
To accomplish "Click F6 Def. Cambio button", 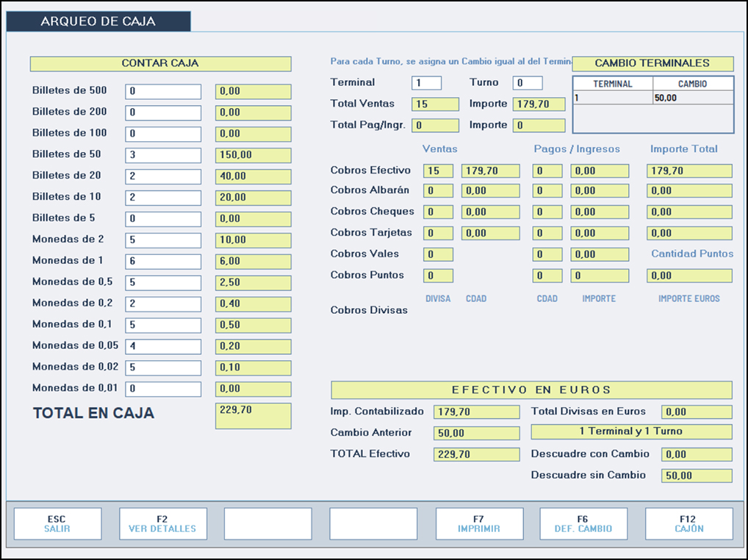I will [583, 523].
